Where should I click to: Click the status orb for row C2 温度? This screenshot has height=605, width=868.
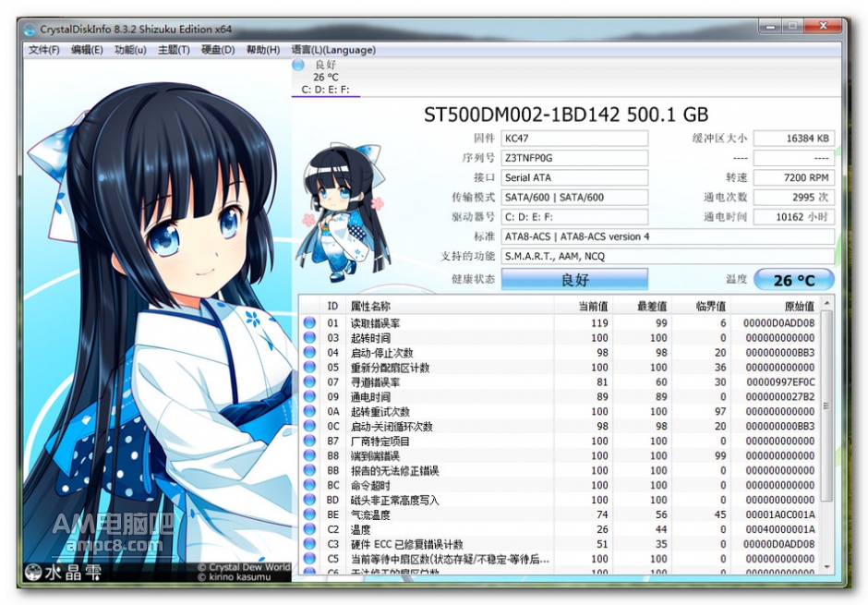[309, 529]
